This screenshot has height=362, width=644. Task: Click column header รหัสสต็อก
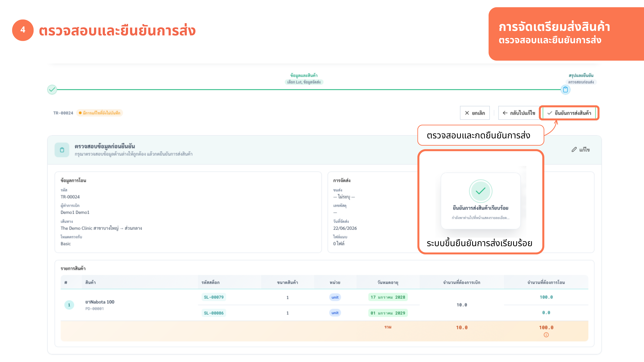point(210,282)
